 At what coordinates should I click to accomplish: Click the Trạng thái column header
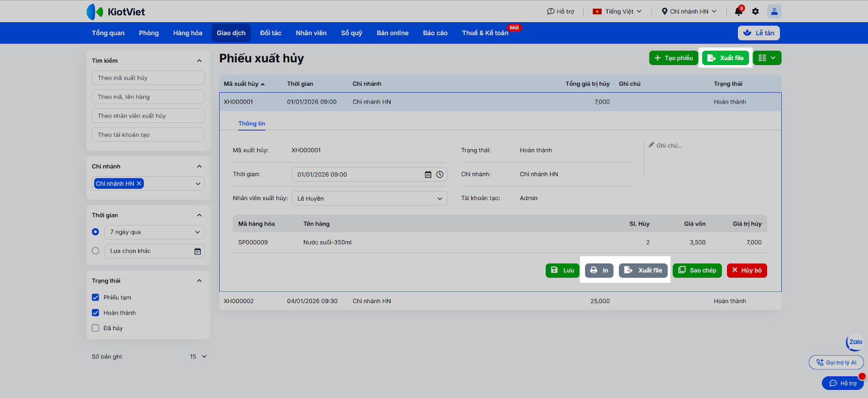click(x=728, y=84)
